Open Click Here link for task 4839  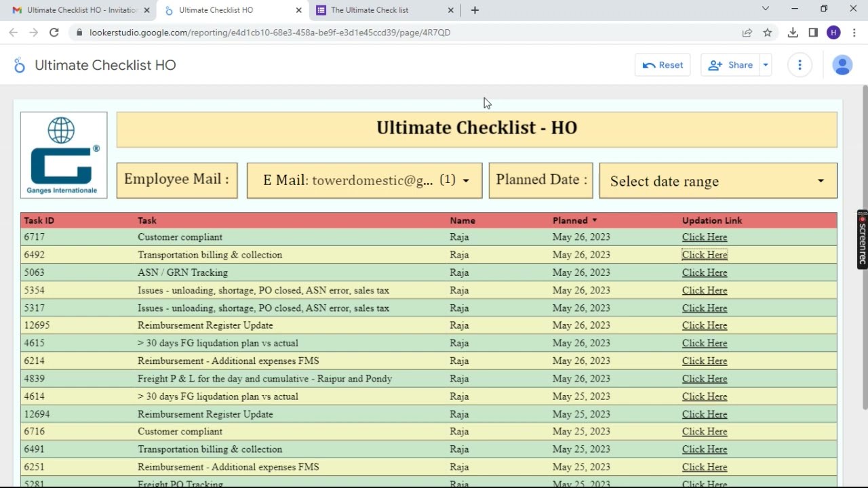tap(705, 379)
